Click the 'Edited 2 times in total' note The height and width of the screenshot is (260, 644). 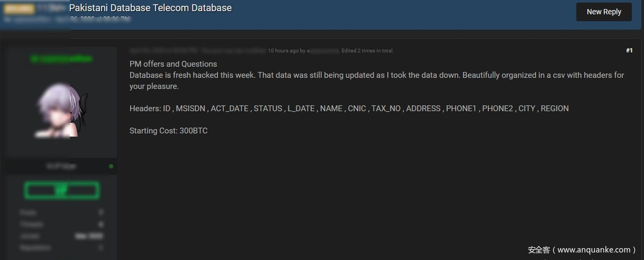[368, 51]
